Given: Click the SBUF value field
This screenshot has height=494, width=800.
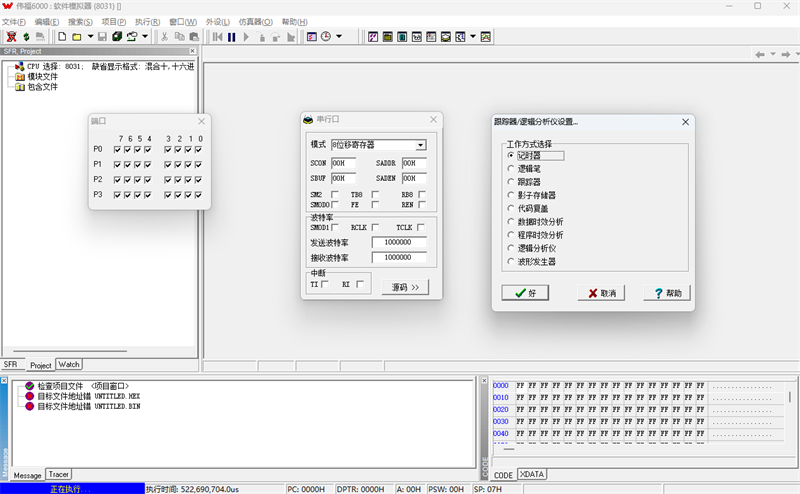Looking at the screenshot, I should pos(343,178).
